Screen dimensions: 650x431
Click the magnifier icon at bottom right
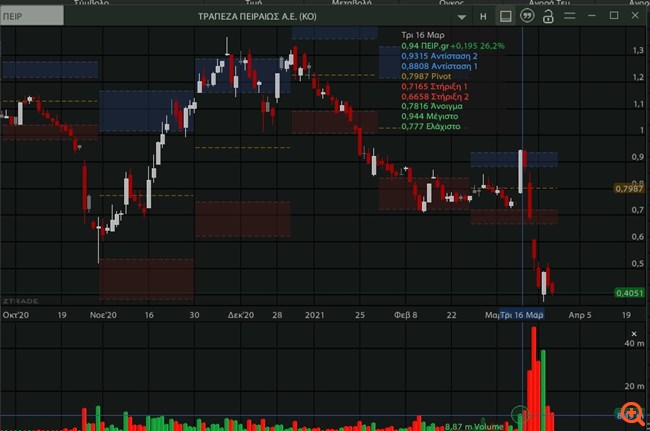click(x=632, y=414)
